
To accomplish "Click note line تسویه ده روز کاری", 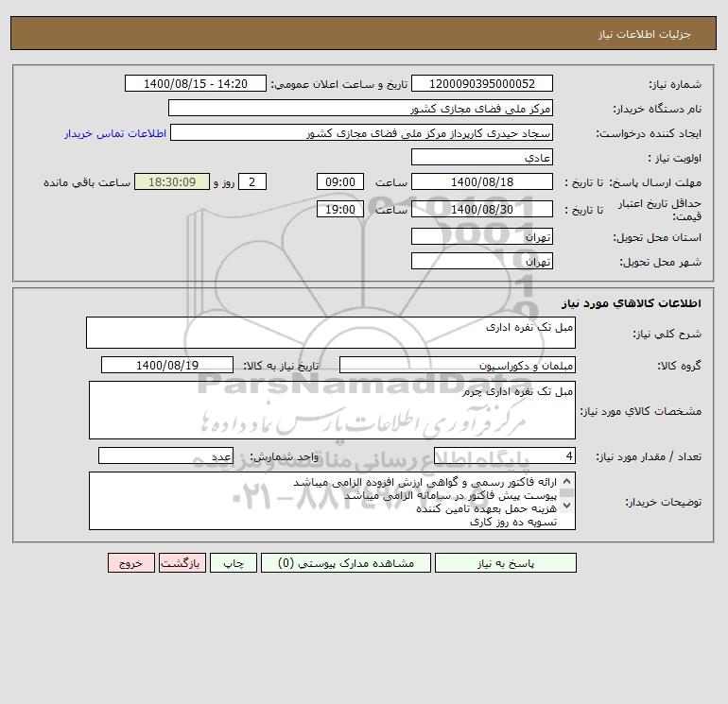I will tap(513, 522).
